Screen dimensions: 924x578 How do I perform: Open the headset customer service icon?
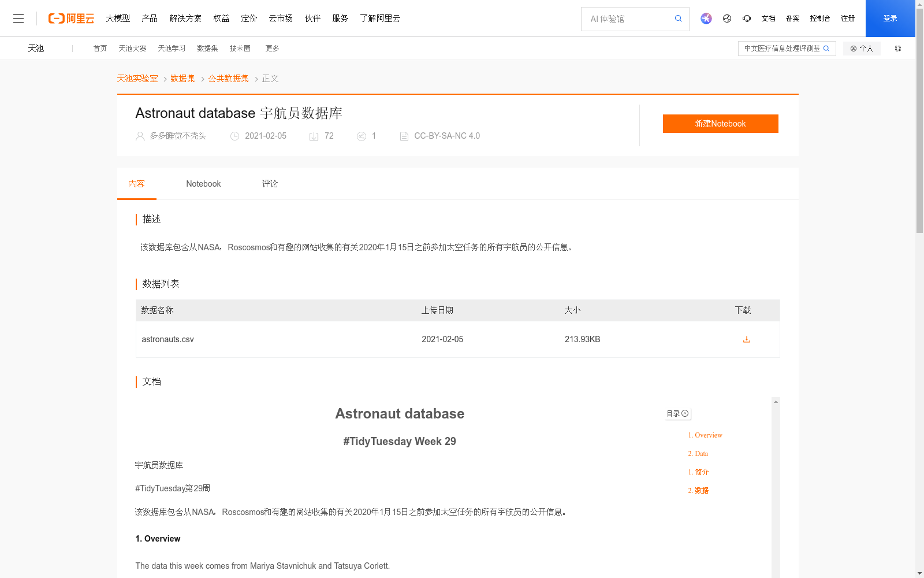747,18
